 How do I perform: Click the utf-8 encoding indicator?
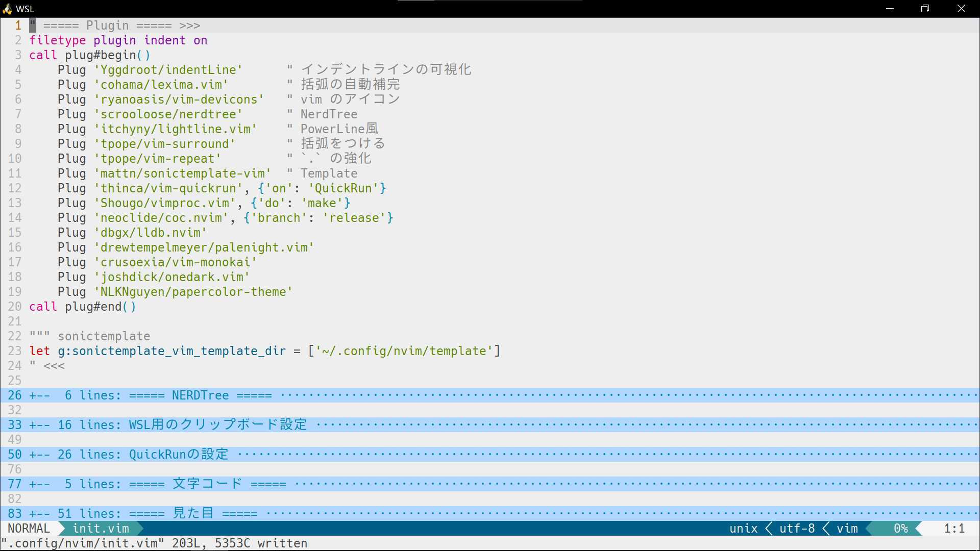click(x=797, y=529)
